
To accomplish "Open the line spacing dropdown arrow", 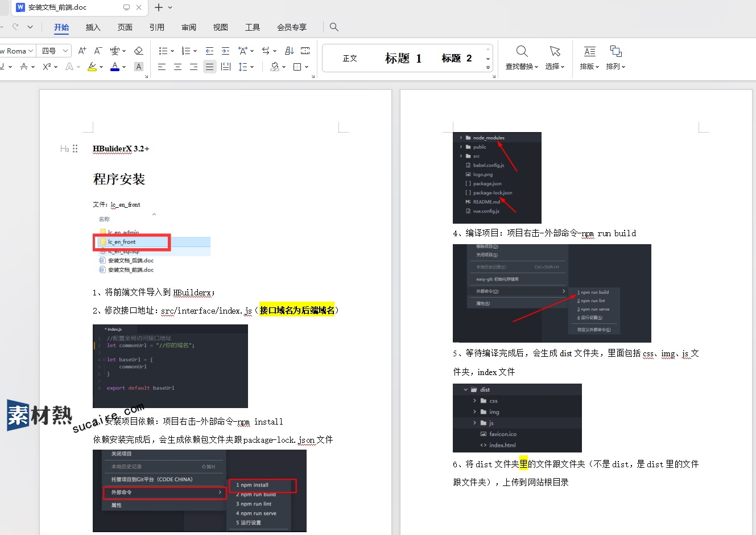I will 252,67.
